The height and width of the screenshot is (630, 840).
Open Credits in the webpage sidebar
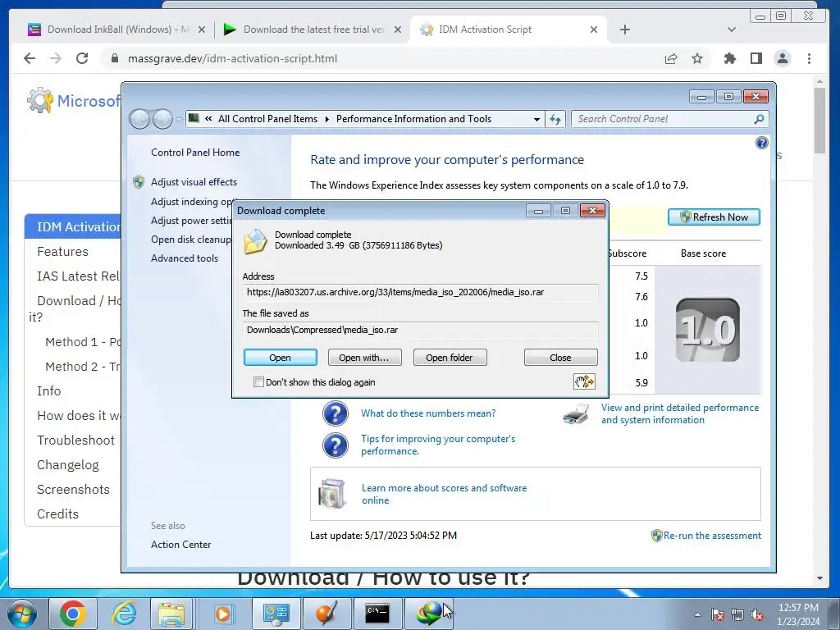(58, 514)
